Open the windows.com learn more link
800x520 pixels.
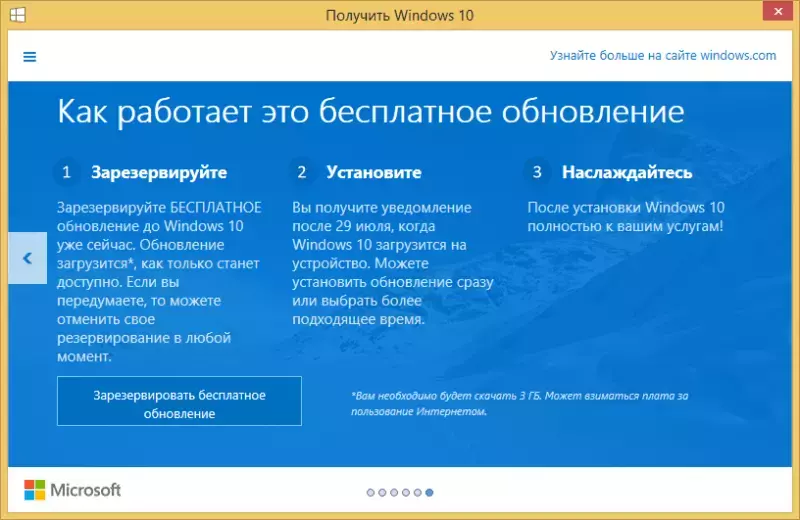(663, 56)
